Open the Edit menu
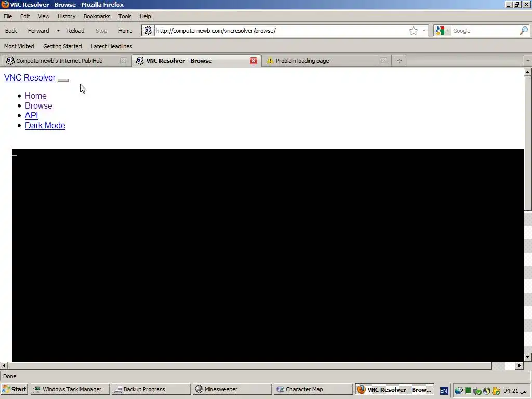This screenshot has width=532, height=399. 25,16
